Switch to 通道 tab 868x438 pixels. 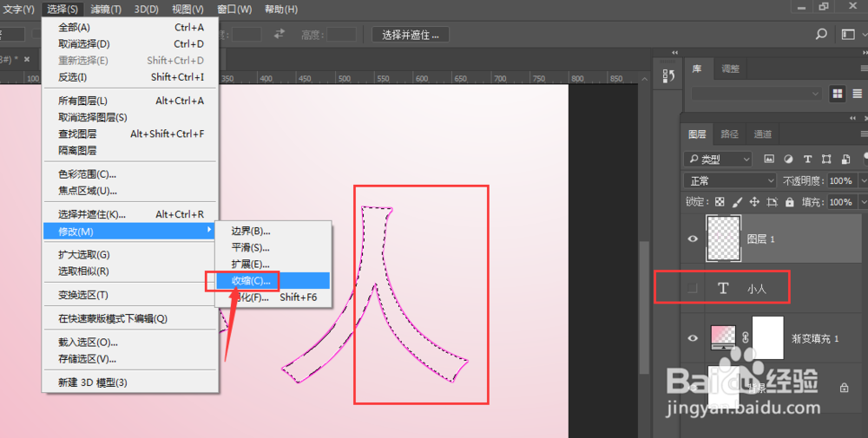tap(762, 134)
